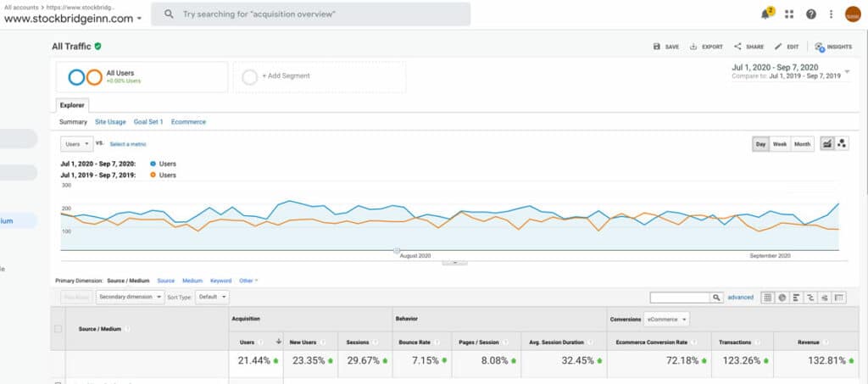Image resolution: width=868 pixels, height=384 pixels.
Task: Click the advanced filter link
Action: 740,298
